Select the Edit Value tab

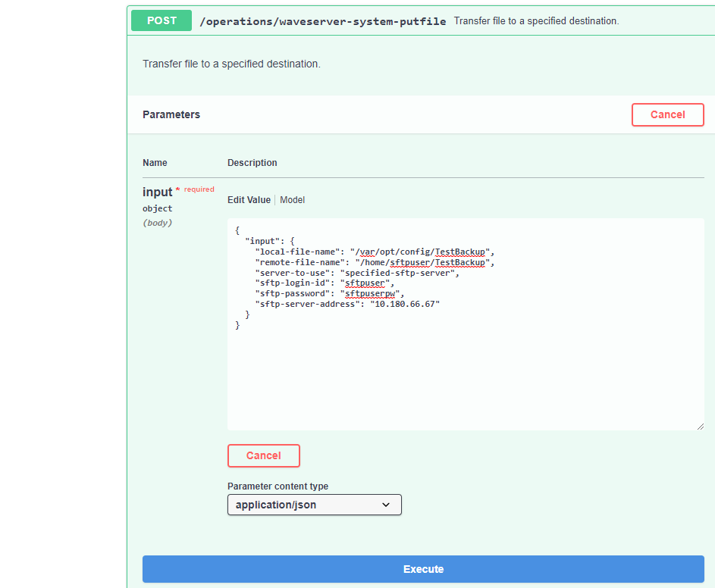tap(249, 199)
